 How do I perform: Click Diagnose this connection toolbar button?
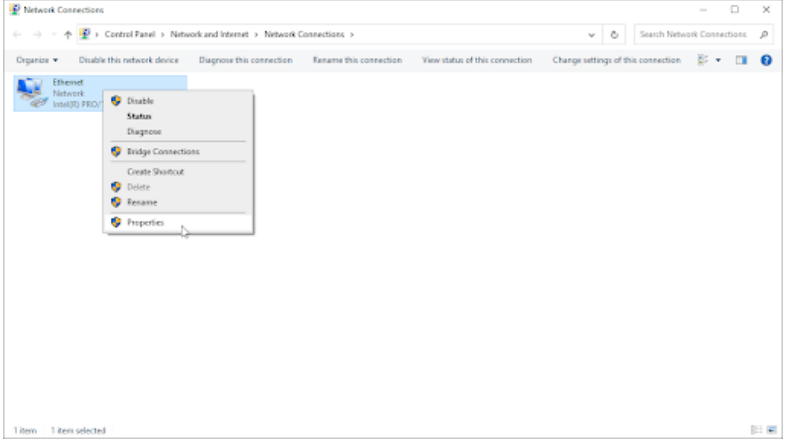[x=245, y=60]
